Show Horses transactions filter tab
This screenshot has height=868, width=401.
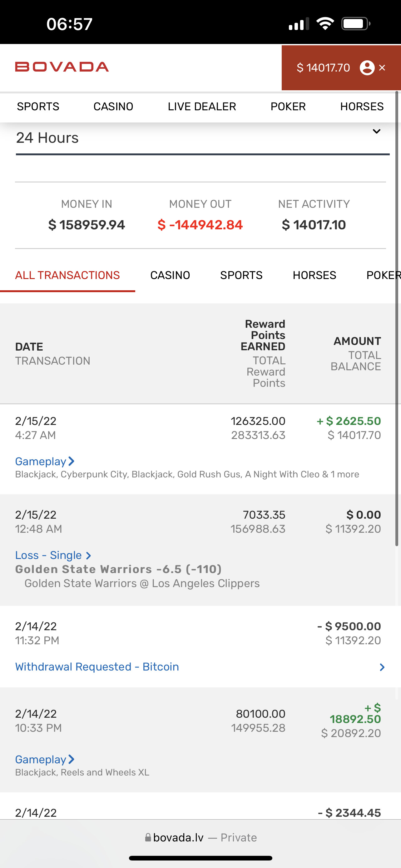point(314,275)
